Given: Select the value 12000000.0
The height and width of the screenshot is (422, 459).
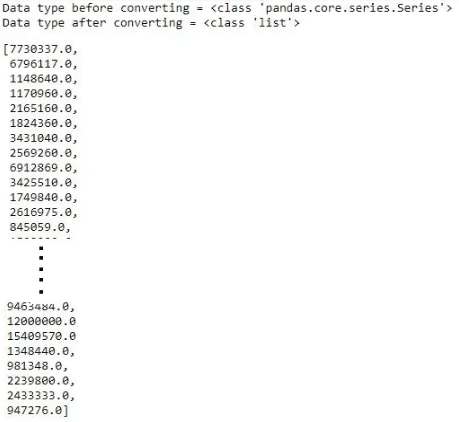Looking at the screenshot, I should click(41, 321).
